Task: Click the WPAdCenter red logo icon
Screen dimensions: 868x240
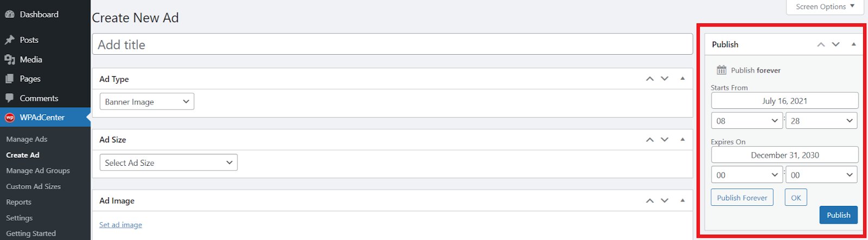Action: point(10,118)
